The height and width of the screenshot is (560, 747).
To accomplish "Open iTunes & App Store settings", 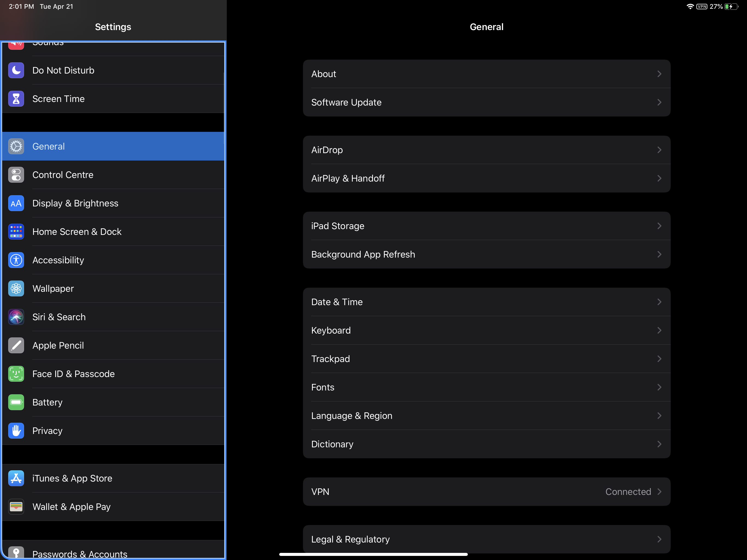I will point(113,478).
